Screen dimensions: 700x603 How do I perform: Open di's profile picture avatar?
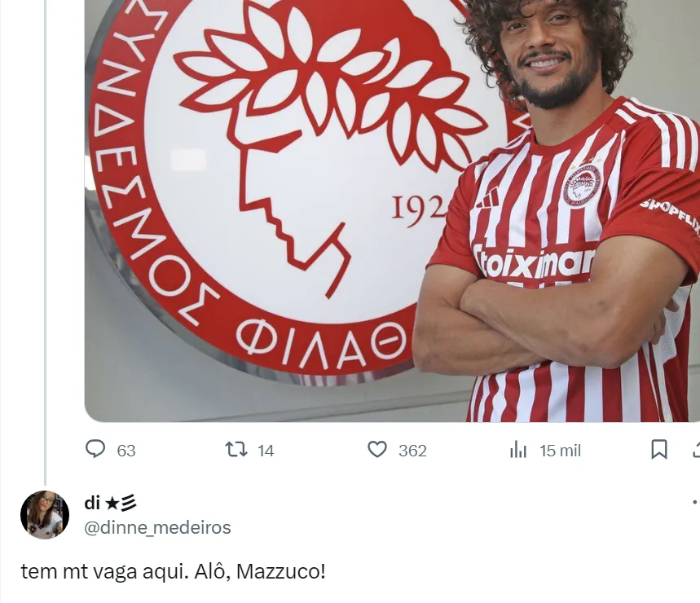[x=45, y=515]
